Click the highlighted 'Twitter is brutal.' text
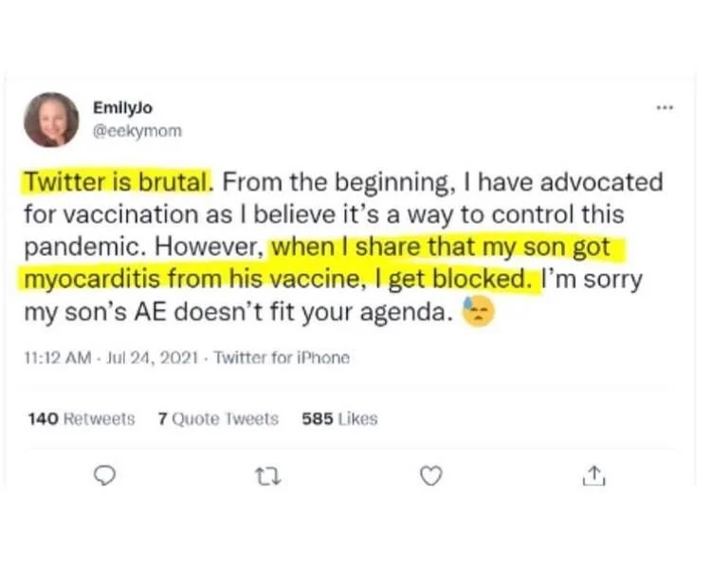Viewport: 711px width, 588px height. coord(118,181)
